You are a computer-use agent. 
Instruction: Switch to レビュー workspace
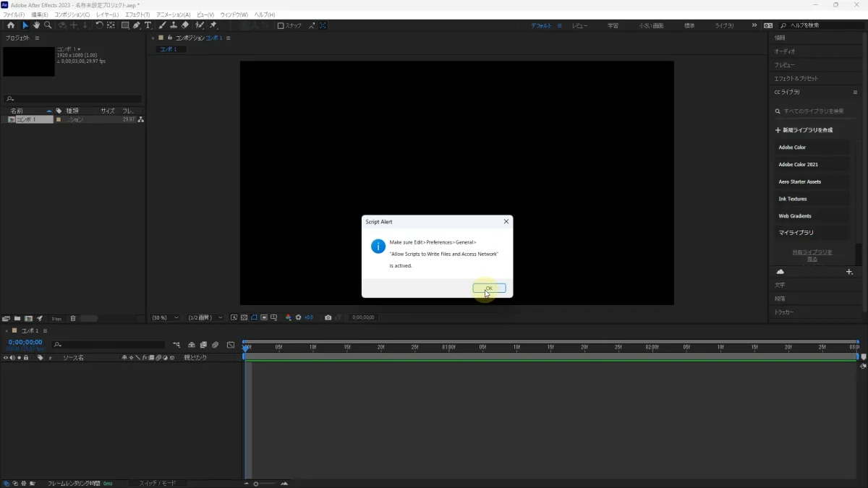click(x=580, y=25)
